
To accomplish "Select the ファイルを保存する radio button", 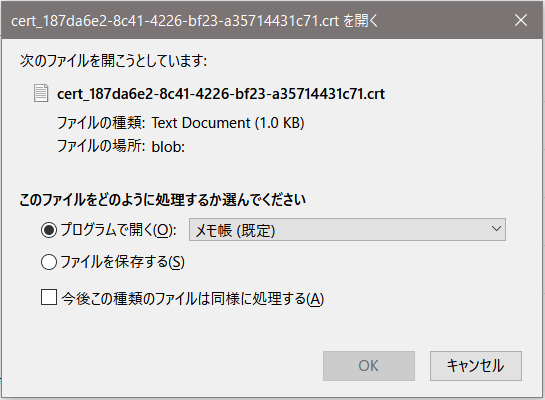I will 49,262.
